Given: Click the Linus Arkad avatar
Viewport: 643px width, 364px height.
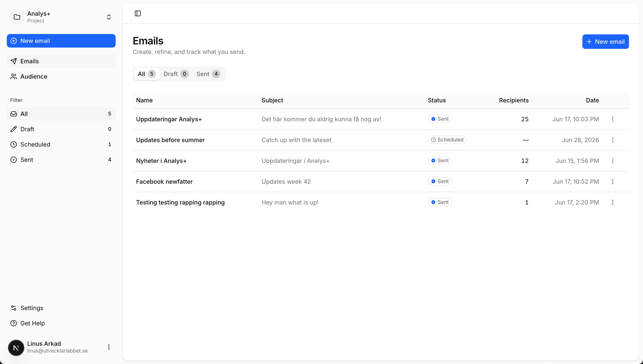Looking at the screenshot, I should click(x=16, y=347).
